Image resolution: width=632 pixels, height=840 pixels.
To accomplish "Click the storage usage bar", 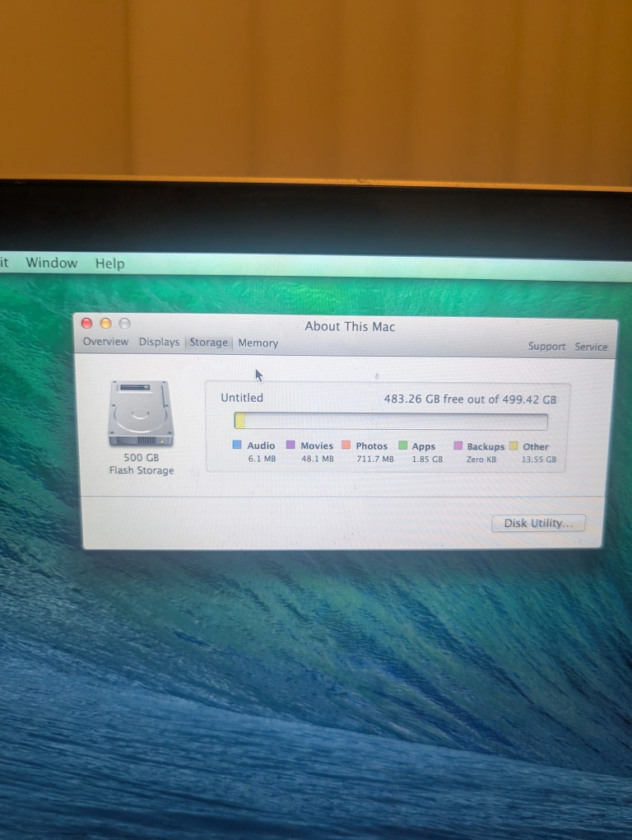I will coord(391,422).
